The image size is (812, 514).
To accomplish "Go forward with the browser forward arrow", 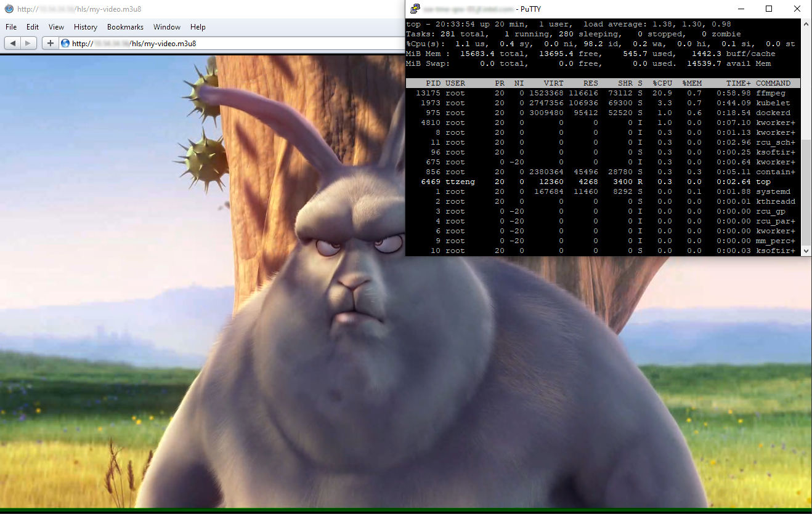I will pyautogui.click(x=28, y=43).
